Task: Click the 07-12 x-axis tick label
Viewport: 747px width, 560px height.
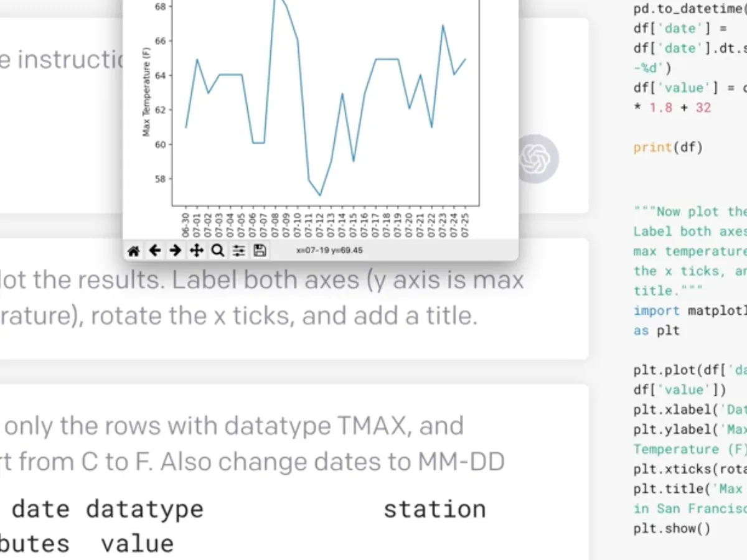Action: click(319, 224)
